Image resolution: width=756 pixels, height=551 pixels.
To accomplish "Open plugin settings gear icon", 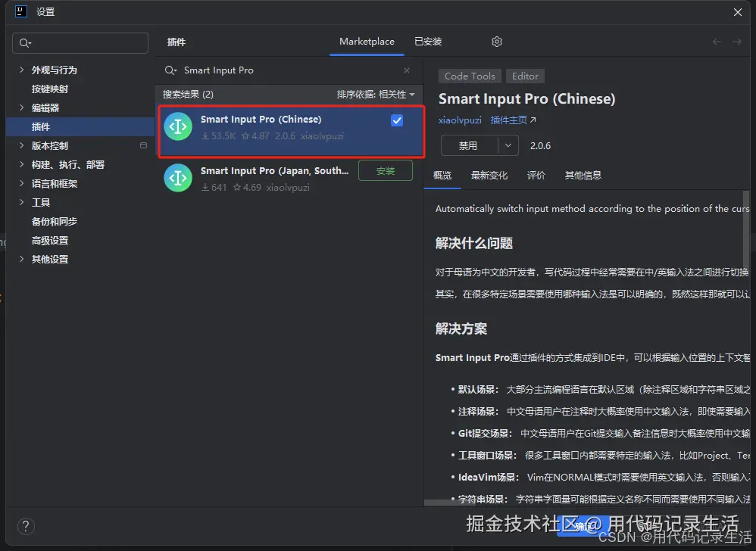I will point(497,42).
